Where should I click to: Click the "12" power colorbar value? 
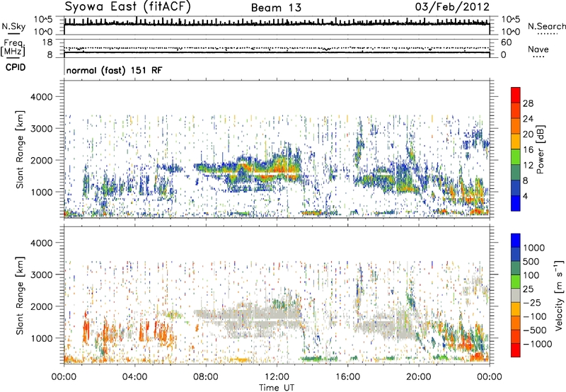pyautogui.click(x=528, y=166)
